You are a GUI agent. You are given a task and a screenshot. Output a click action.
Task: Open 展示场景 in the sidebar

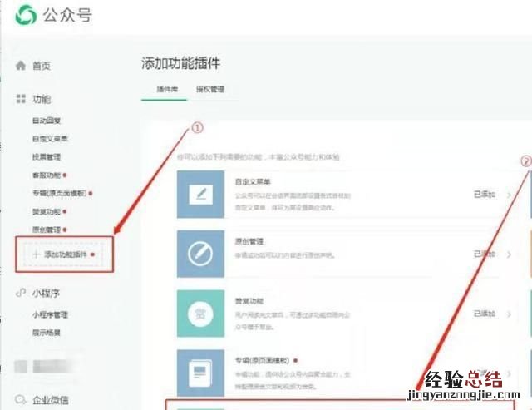[47, 333]
